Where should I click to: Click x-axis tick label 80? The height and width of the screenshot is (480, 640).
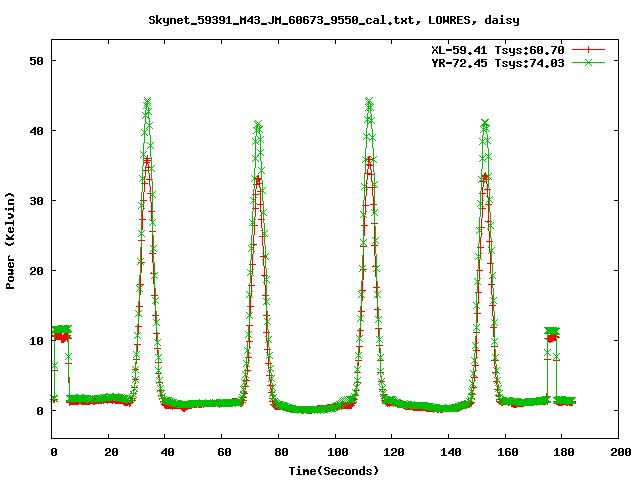(x=281, y=452)
